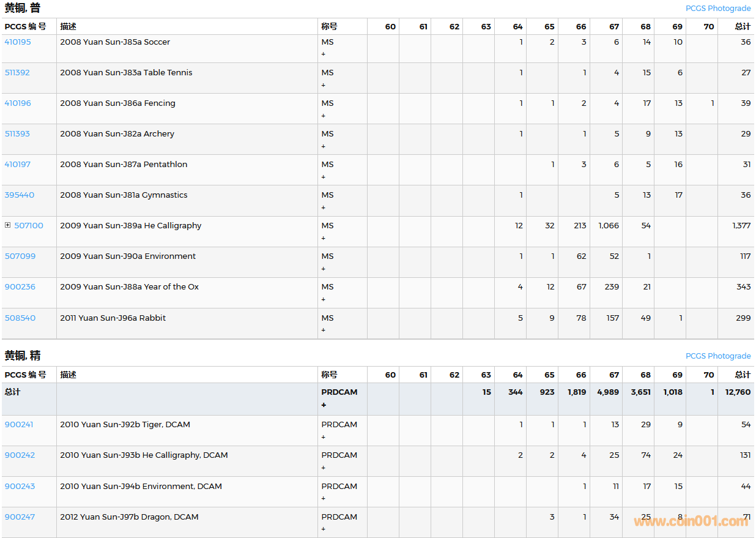Open PCGS number 410195 link

coord(18,42)
